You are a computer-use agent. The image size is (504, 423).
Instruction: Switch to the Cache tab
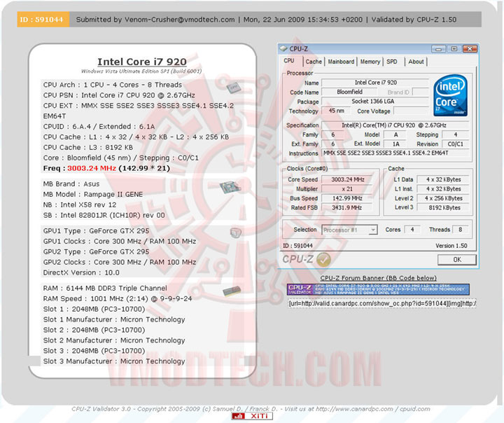(x=314, y=62)
